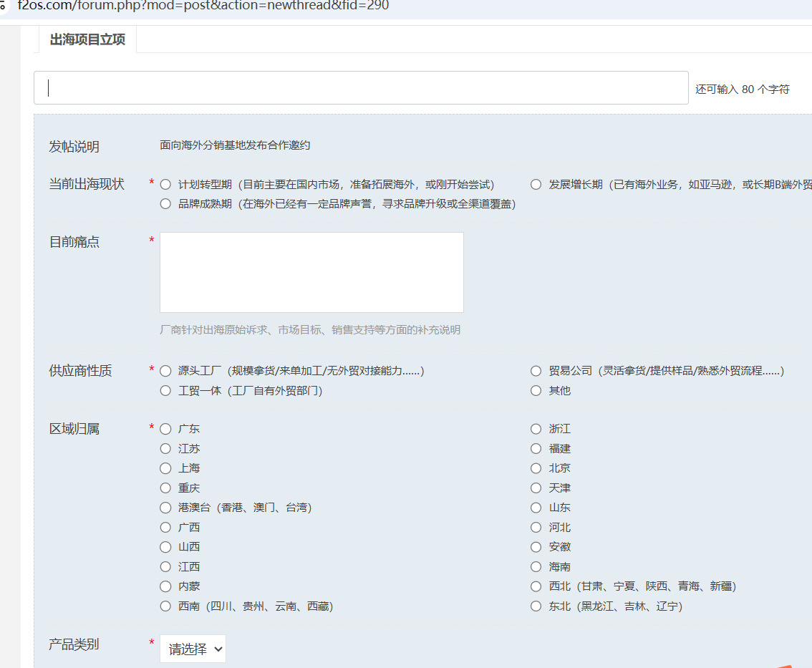812x668 pixels.
Task: Click the thread title input field
Action: click(x=361, y=88)
